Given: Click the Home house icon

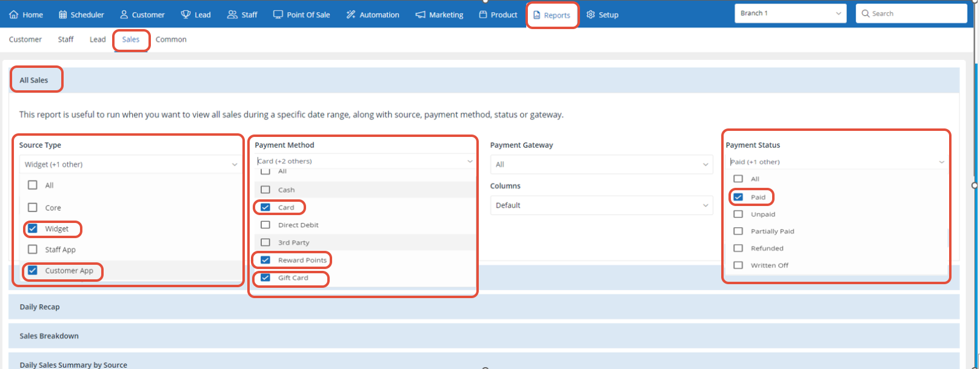Looking at the screenshot, I should pyautogui.click(x=13, y=15).
